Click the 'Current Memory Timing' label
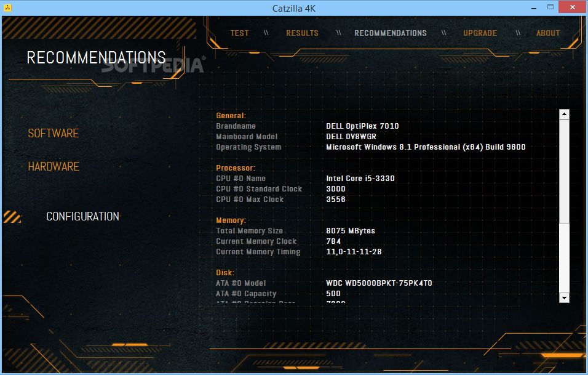This screenshot has height=375, width=588. (x=258, y=252)
